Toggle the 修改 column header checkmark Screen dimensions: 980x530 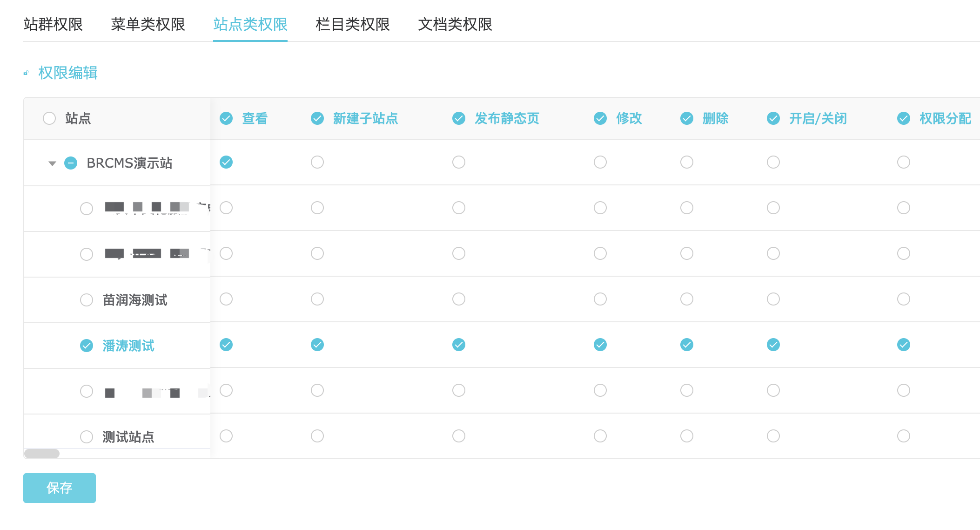click(x=600, y=118)
